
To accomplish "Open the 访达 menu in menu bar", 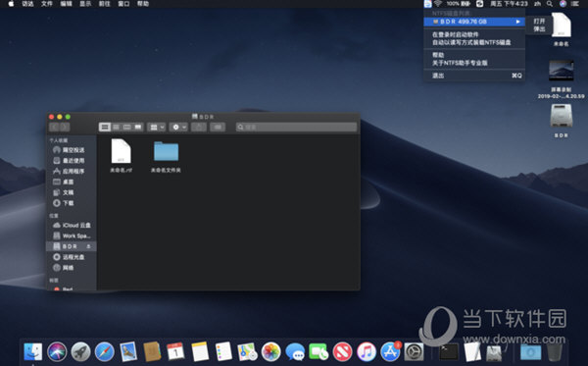I will [x=27, y=4].
